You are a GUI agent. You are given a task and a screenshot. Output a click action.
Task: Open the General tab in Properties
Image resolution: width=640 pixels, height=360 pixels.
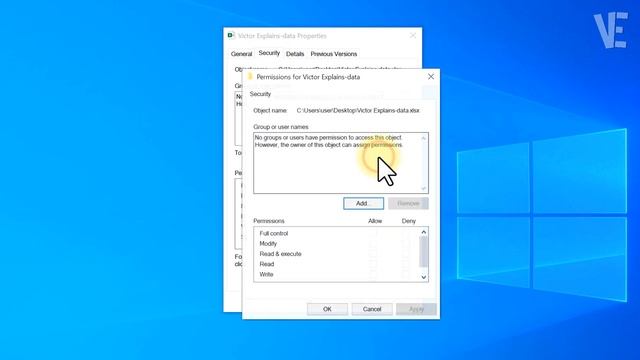coord(241,54)
